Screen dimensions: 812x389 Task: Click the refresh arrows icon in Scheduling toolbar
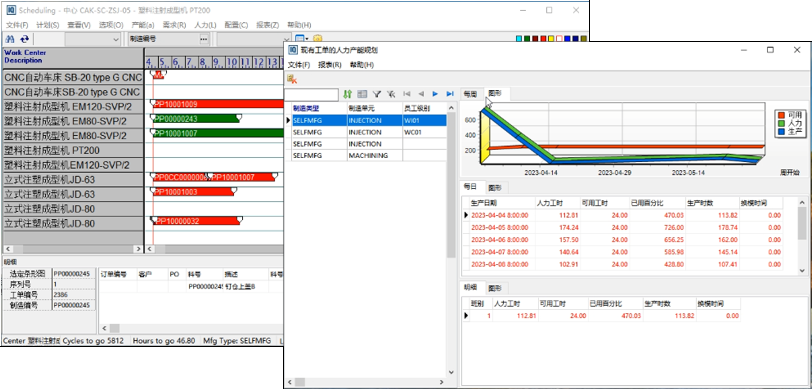[24, 39]
